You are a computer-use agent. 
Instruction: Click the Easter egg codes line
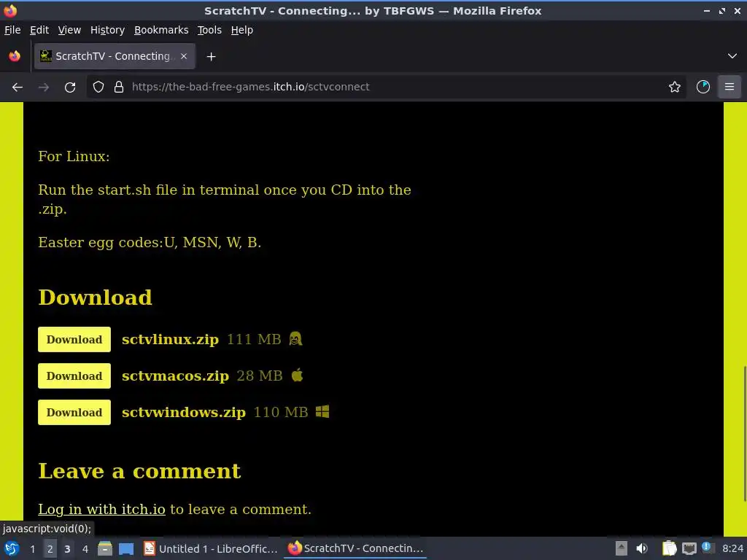pyautogui.click(x=150, y=242)
